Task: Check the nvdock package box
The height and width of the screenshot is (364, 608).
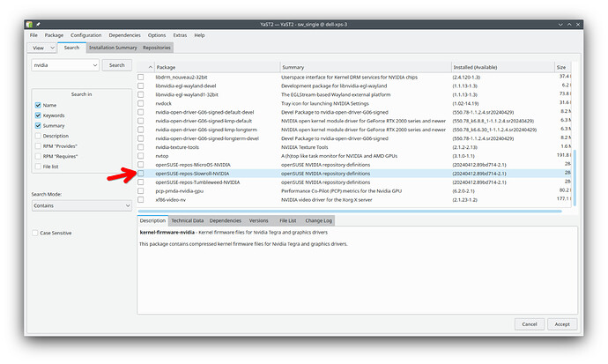Action: coord(141,103)
